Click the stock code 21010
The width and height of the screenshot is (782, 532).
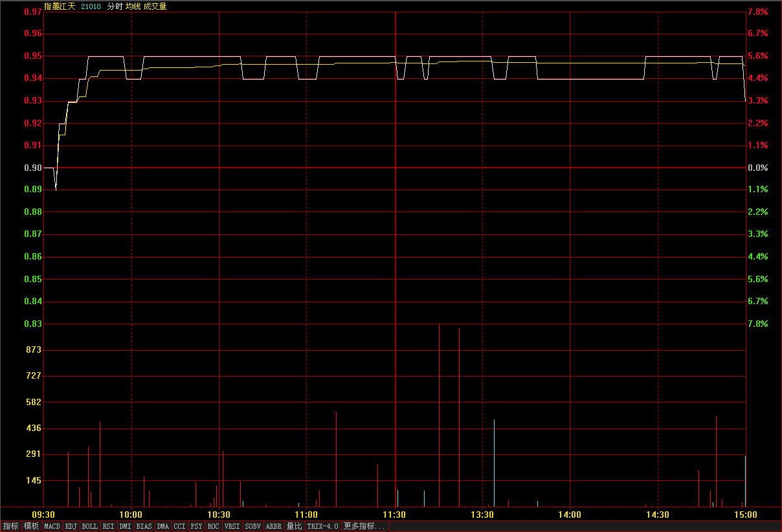91,6
